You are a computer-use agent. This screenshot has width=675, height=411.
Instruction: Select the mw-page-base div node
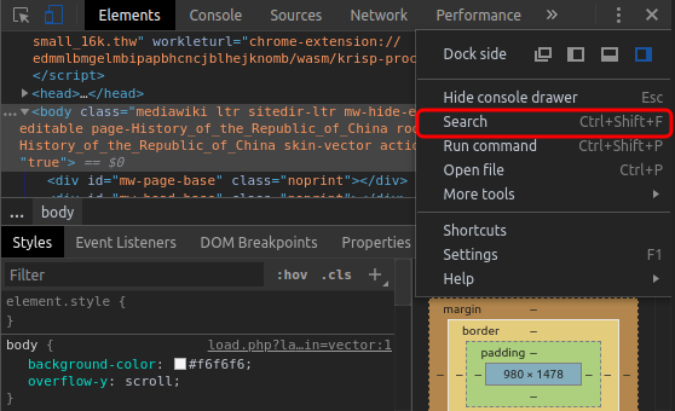pos(227,180)
